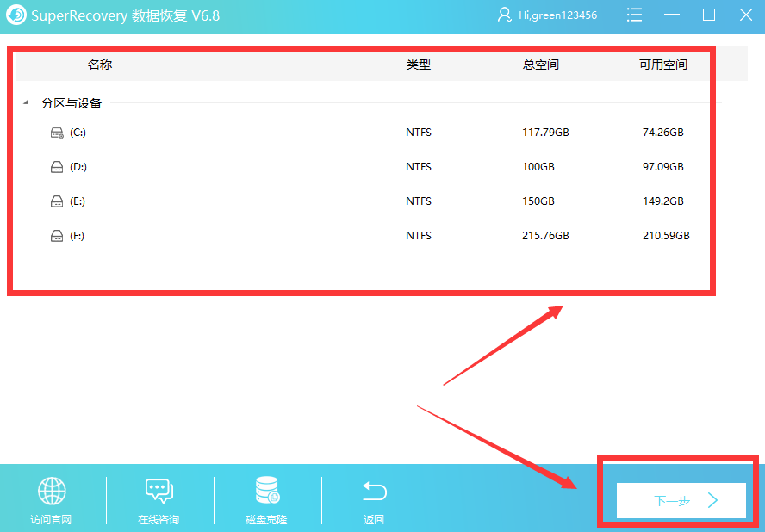Screen dimensions: 765x532
Task: Click NTFS type in the F: row
Action: (x=419, y=236)
